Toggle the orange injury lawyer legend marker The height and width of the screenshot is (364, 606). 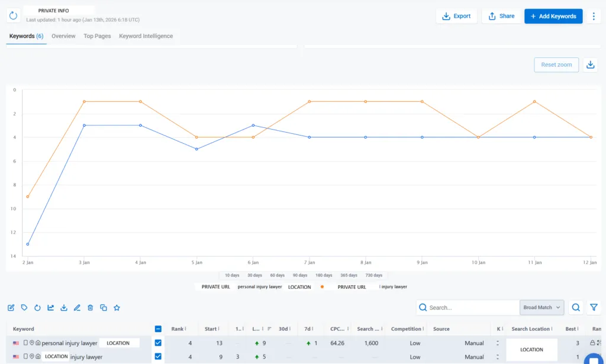pos(322,287)
